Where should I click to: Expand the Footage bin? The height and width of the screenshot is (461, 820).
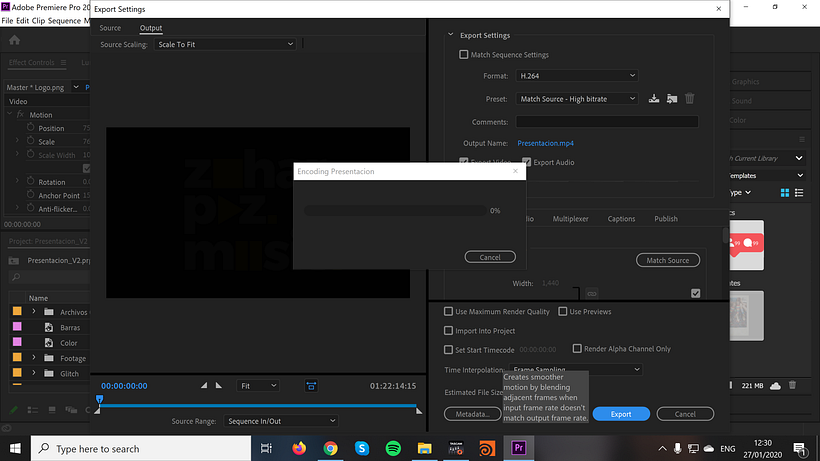33,358
